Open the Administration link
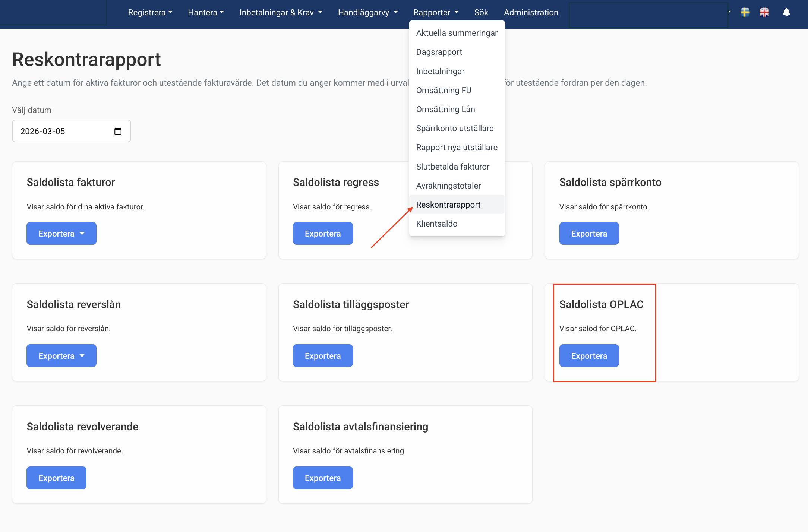808x532 pixels. [x=531, y=12]
